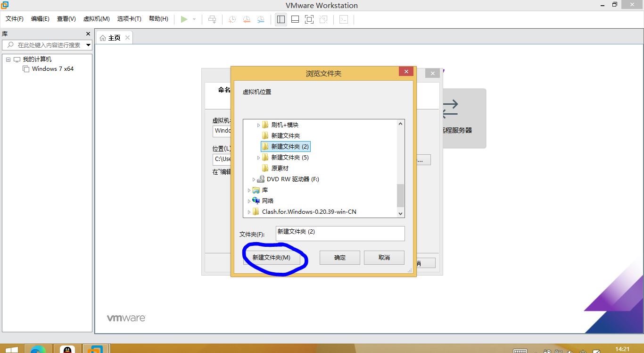Open the 虚拟机(M) menu
This screenshot has height=353, width=644.
pyautogui.click(x=96, y=19)
